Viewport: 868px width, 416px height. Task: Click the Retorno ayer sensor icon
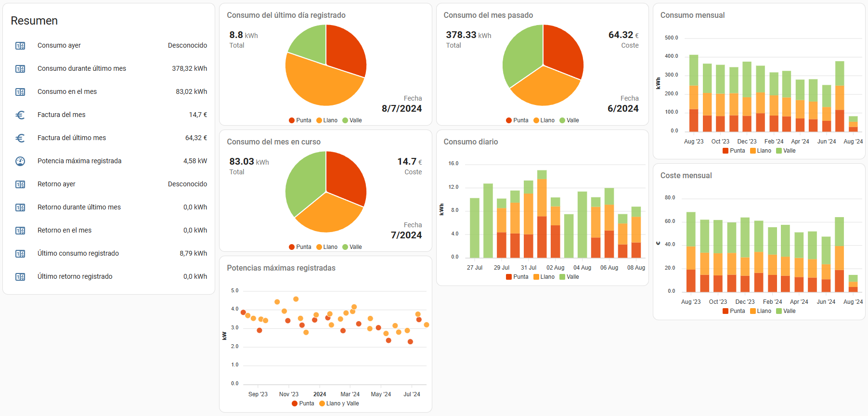click(x=20, y=184)
